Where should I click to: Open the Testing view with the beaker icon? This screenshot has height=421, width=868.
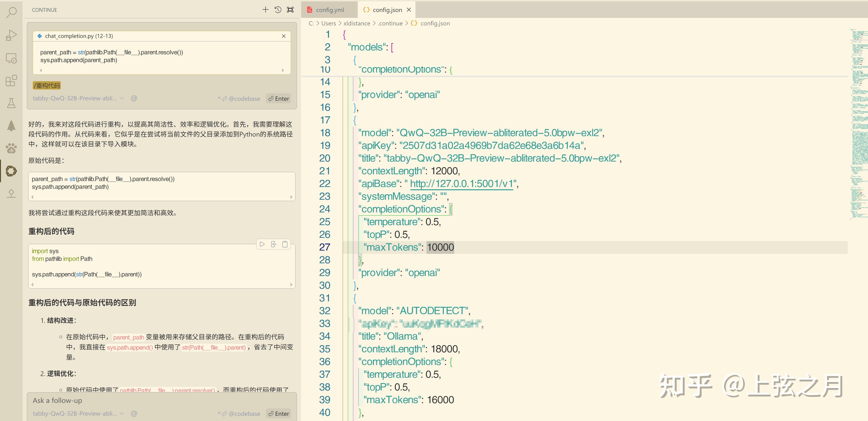(x=11, y=103)
